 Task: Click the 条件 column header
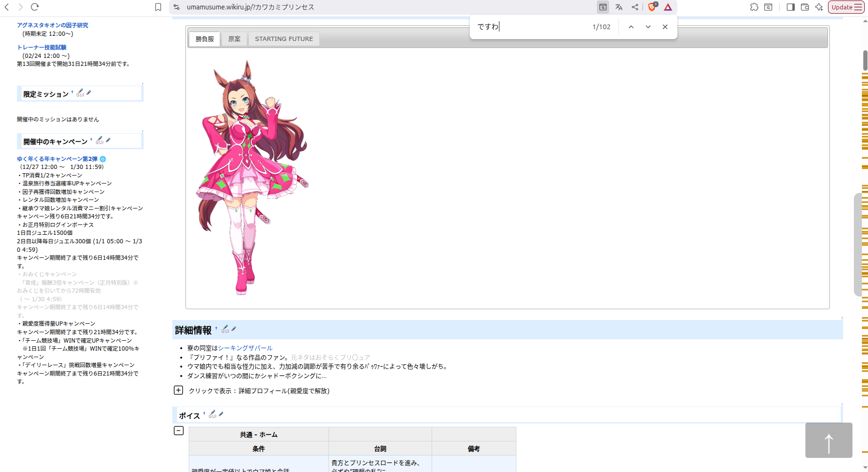coord(259,448)
